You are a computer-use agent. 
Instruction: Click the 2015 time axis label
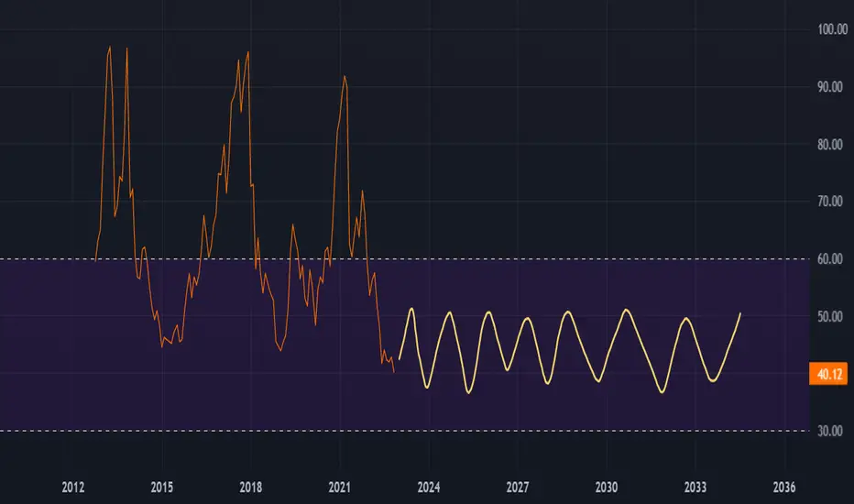[162, 488]
